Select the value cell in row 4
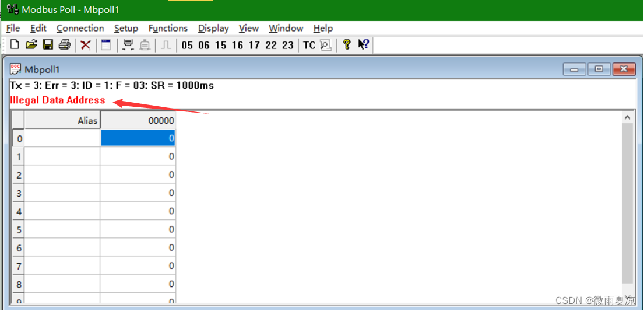 pos(138,211)
